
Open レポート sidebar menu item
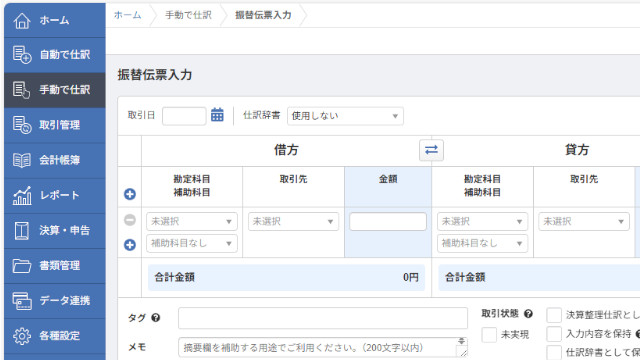point(55,195)
